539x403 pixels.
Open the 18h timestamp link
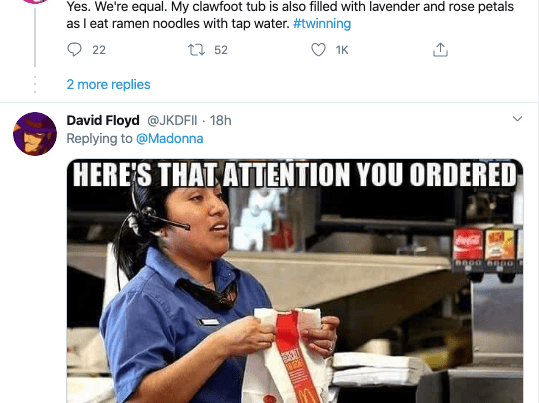coord(221,121)
